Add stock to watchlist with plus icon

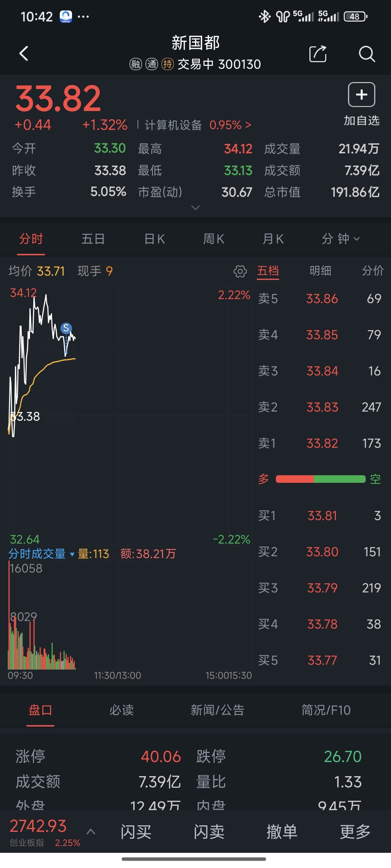pos(361,95)
